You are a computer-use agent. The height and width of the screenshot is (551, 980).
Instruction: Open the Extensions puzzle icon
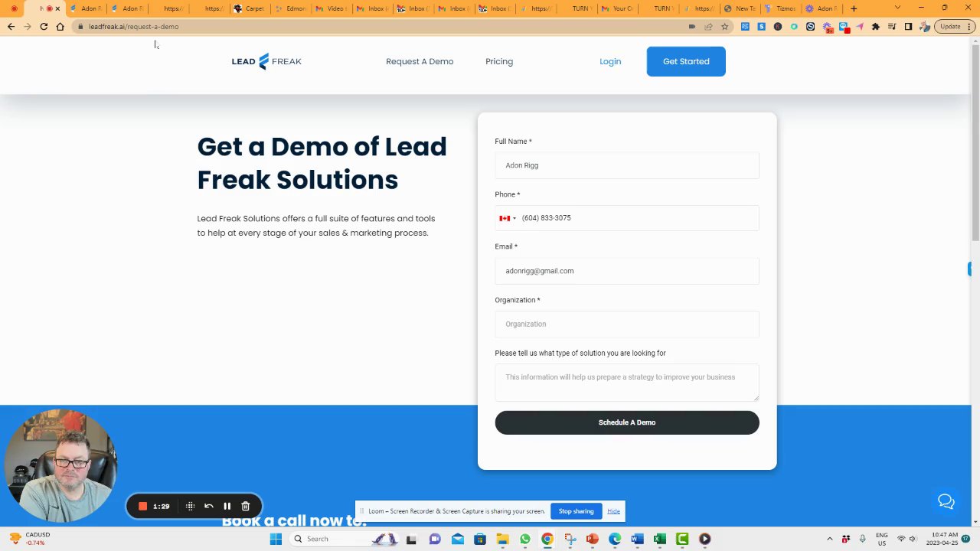(x=876, y=26)
